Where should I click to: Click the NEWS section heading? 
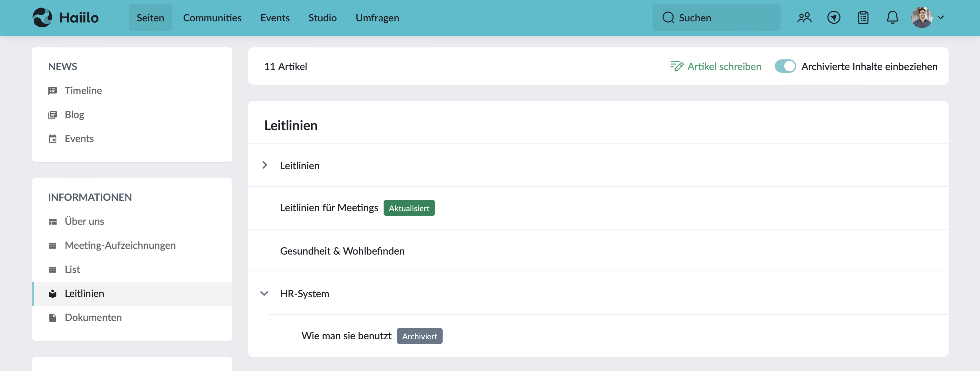pos(62,67)
